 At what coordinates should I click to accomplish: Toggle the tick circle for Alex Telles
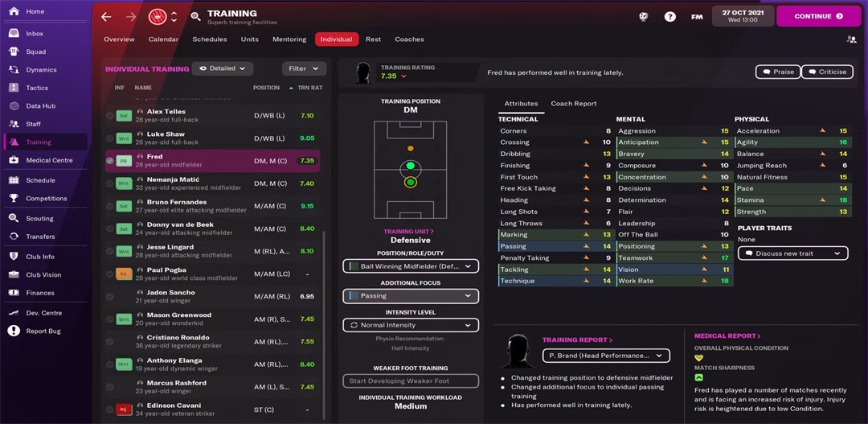[109, 116]
